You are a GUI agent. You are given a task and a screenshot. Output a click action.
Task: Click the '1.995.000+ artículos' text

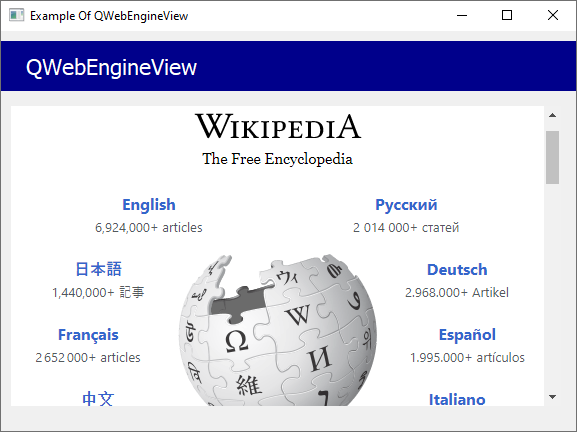click(467, 357)
